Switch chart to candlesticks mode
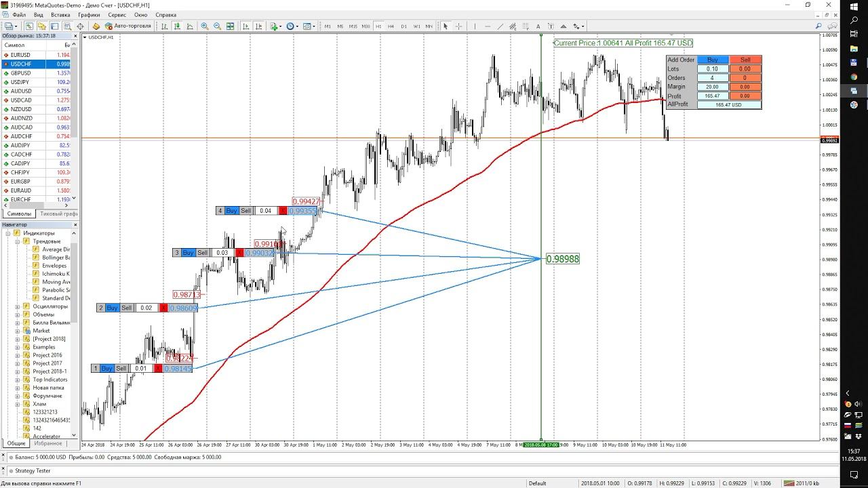Viewport: 868px width, 488px height. pos(178,26)
